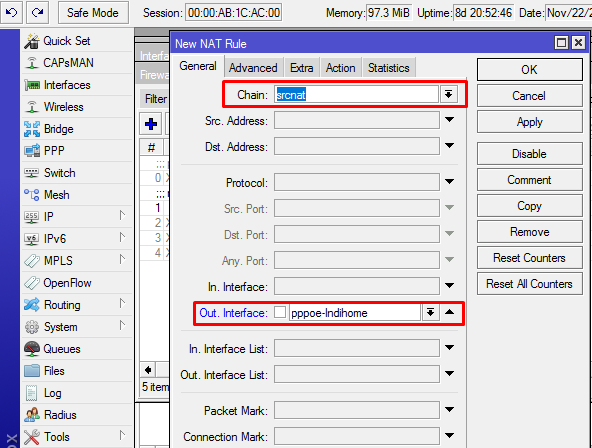Image resolution: width=592 pixels, height=448 pixels.
Task: Open the IPv6 menu icon
Action: coord(32,239)
